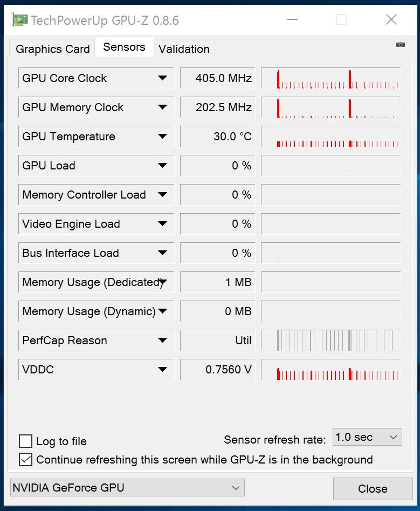Click the Close button
Screen dimensions: 420x511
click(x=373, y=488)
